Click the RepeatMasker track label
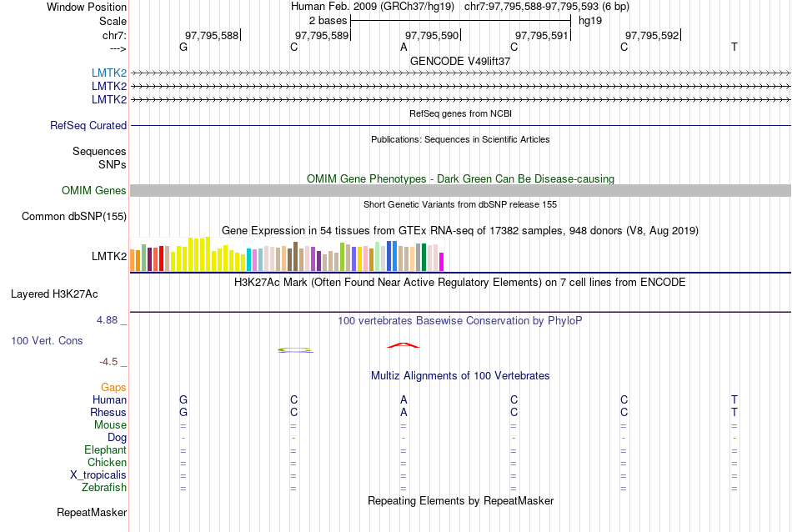Image resolution: width=792 pixels, height=532 pixels. tap(92, 512)
